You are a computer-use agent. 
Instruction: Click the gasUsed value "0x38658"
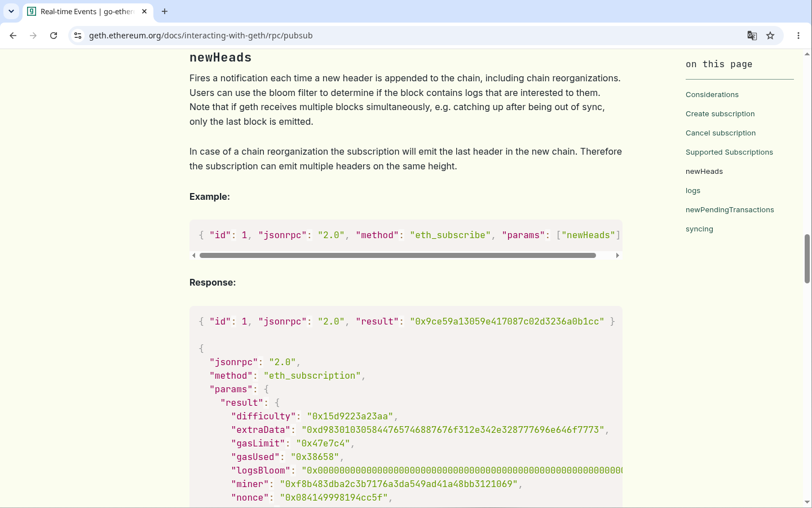coord(315,457)
